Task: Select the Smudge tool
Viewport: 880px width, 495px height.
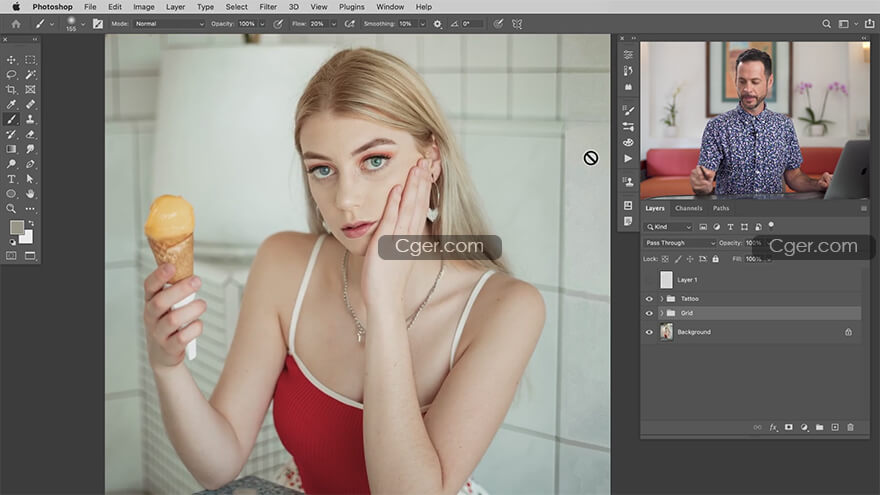Action: (30, 149)
